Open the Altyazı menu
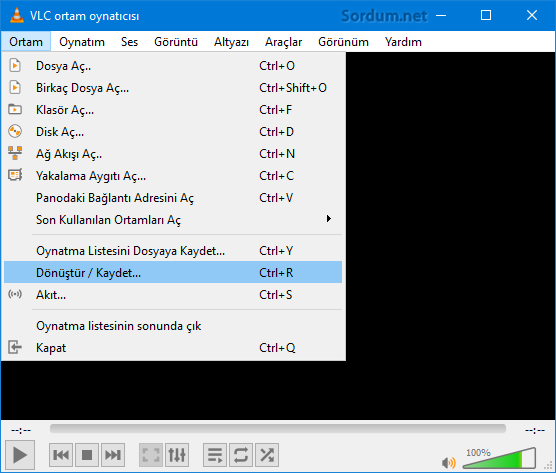Image resolution: width=556 pixels, height=473 pixels. (231, 42)
